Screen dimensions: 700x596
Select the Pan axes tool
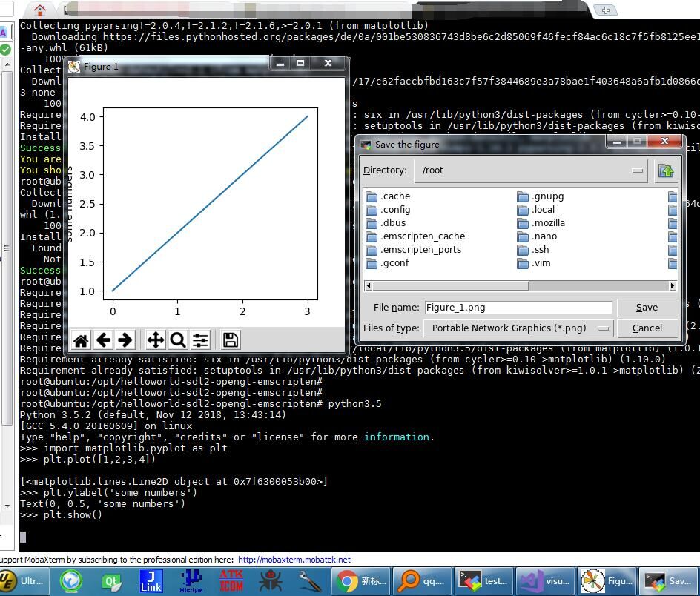click(156, 340)
